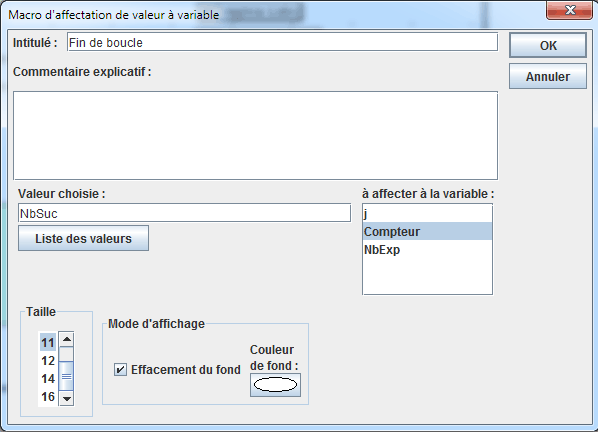Screen dimensions: 598x432
Task: Click the Taille scrollbar thumb
Action: [67, 376]
